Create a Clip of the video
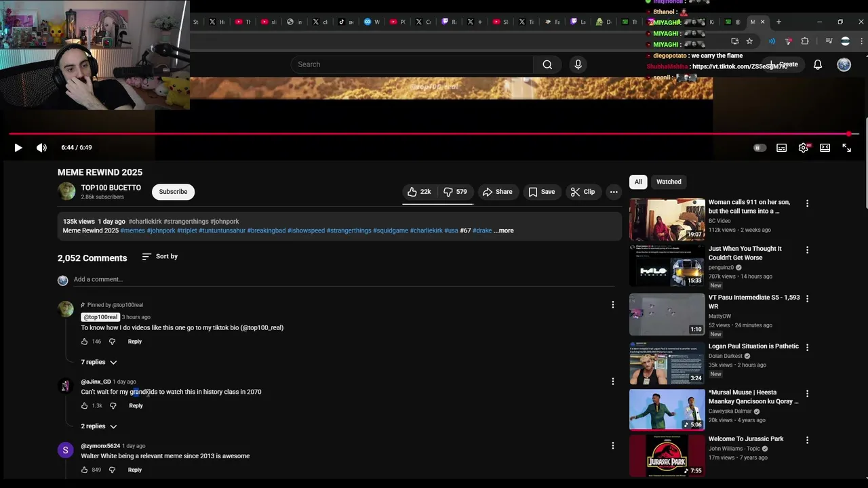Image resolution: width=868 pixels, height=488 pixels. click(583, 192)
